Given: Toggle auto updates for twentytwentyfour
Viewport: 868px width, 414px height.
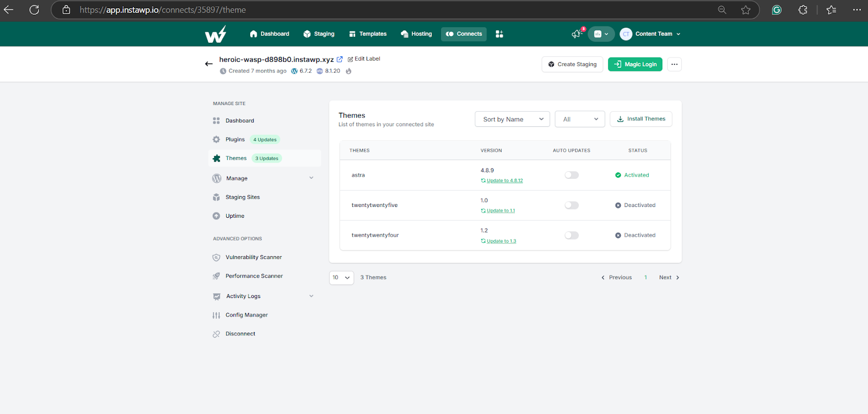Looking at the screenshot, I should (572, 235).
